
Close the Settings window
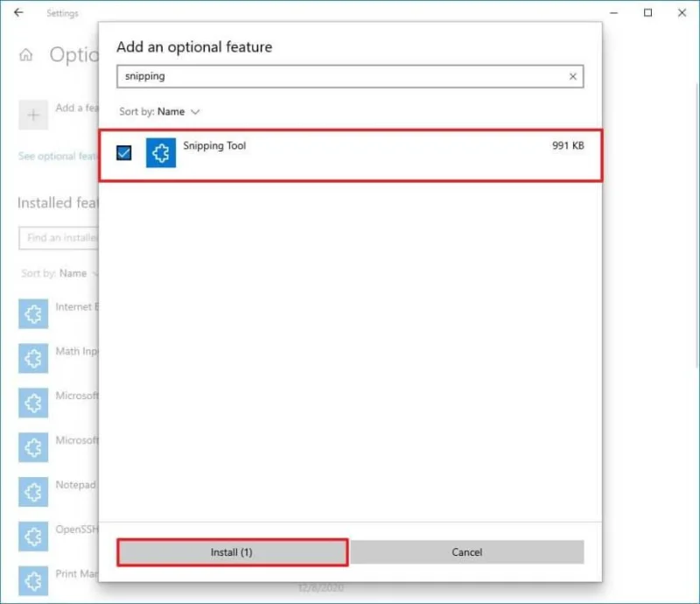coord(682,13)
